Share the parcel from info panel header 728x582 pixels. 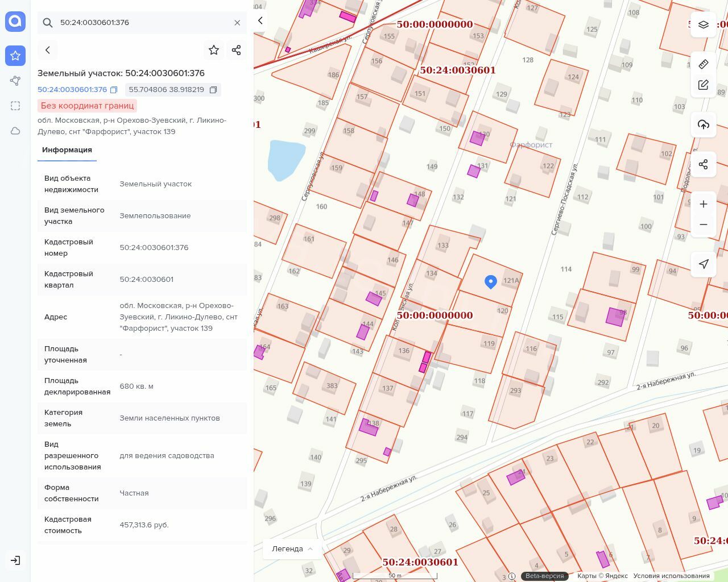pos(237,50)
